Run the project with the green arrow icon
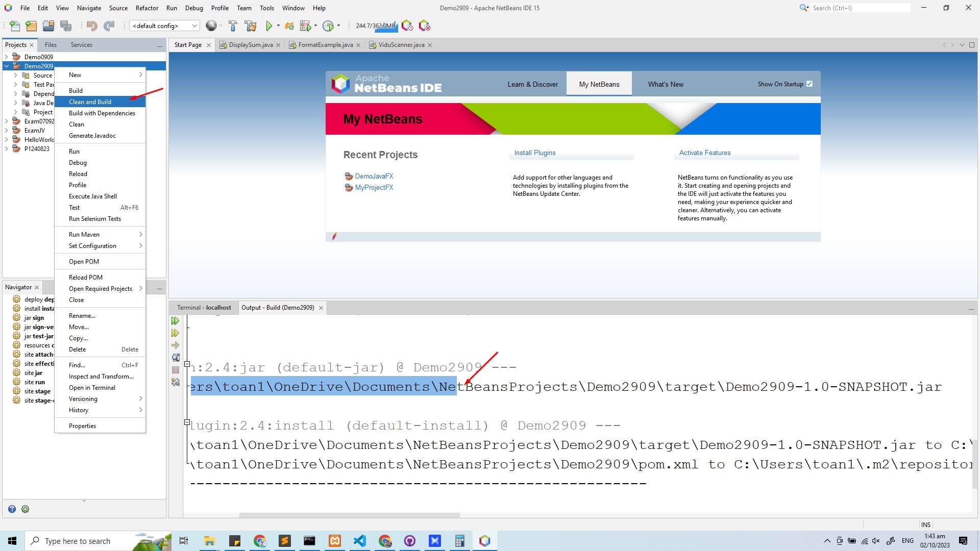Image resolution: width=980 pixels, height=551 pixels. click(x=269, y=26)
